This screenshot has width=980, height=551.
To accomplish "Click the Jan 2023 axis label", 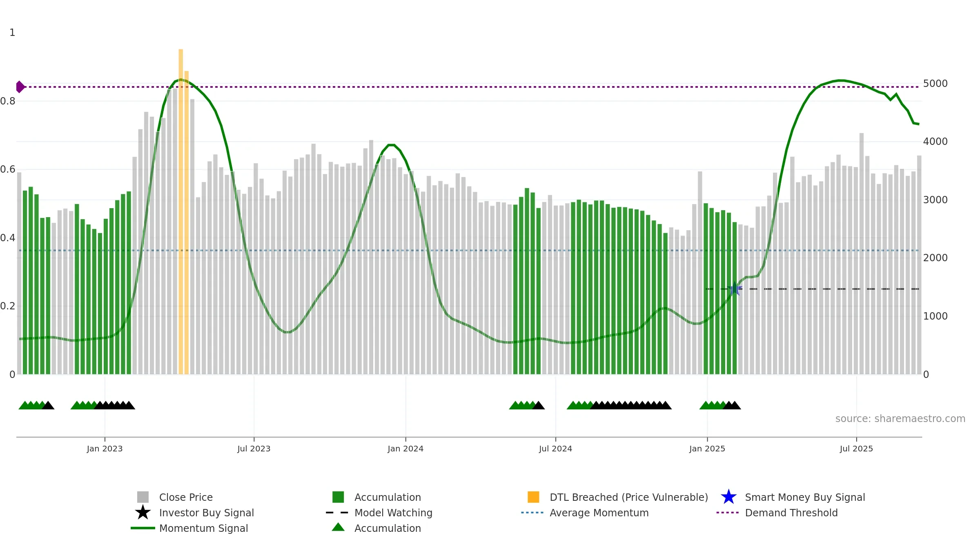I will pos(105,449).
